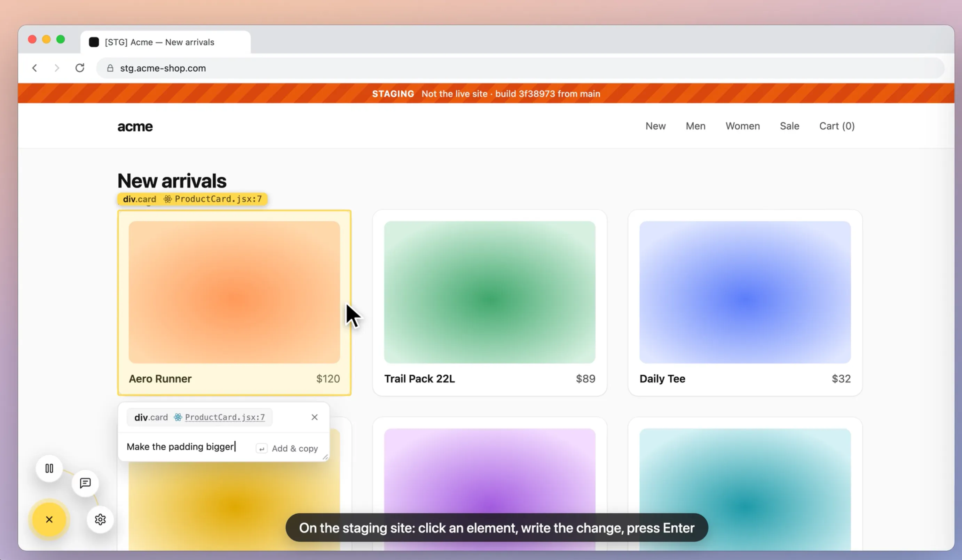This screenshot has width=962, height=560.
Task: Click the New arrivals heading
Action: click(x=172, y=181)
